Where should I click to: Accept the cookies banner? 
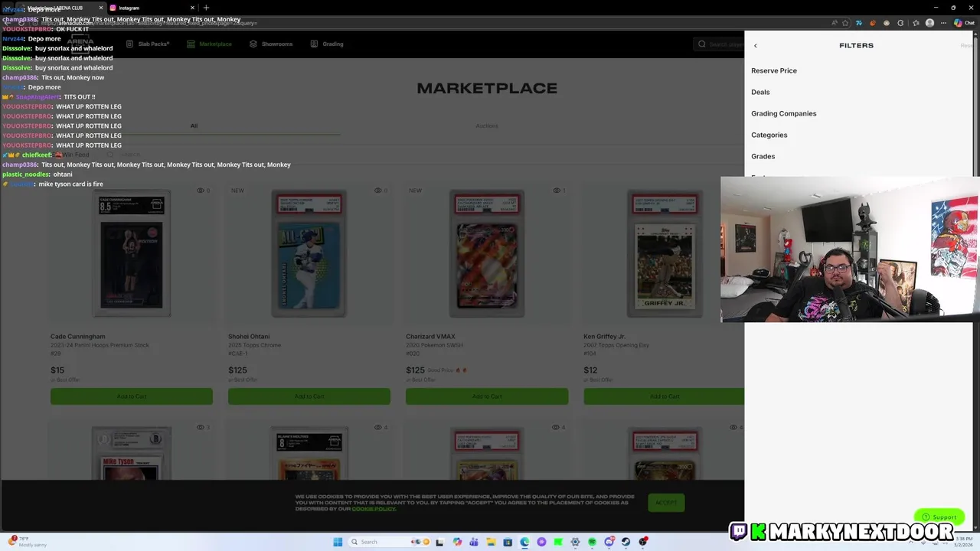666,503
